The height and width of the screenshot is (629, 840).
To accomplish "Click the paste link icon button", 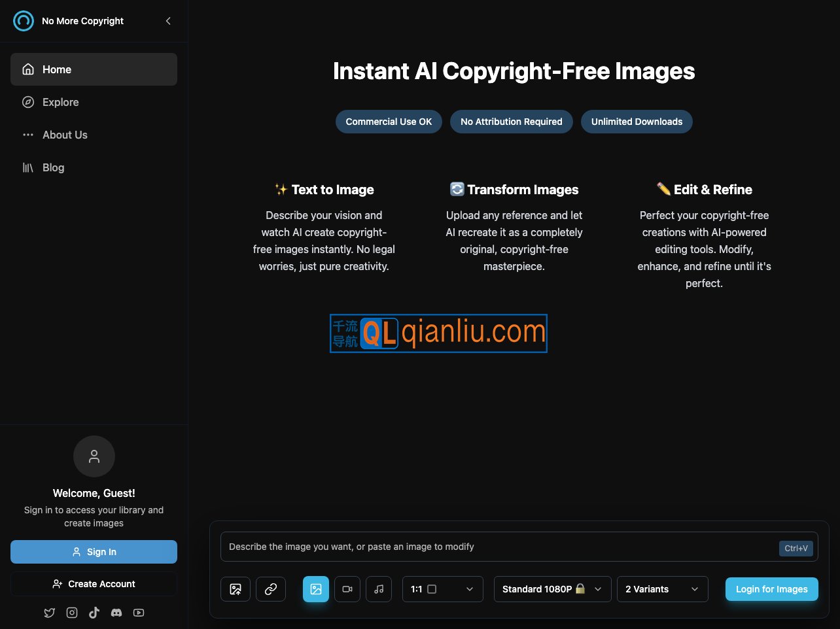I will 271,589.
